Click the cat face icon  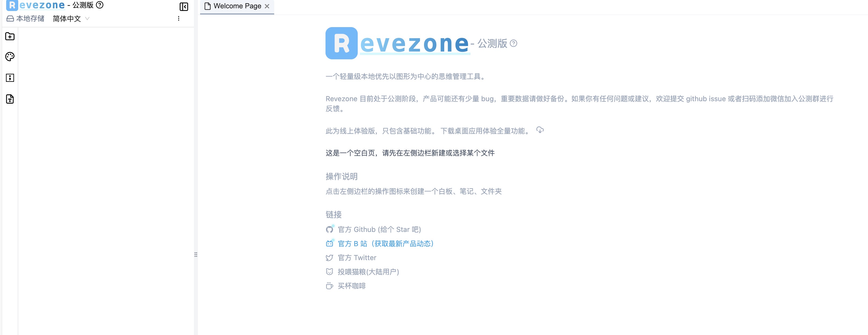click(330, 272)
